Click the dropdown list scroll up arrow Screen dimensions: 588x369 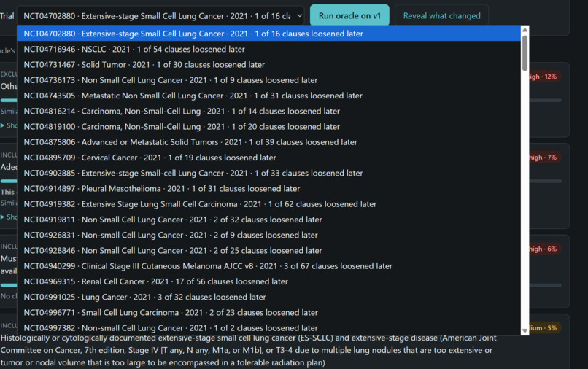(x=525, y=30)
